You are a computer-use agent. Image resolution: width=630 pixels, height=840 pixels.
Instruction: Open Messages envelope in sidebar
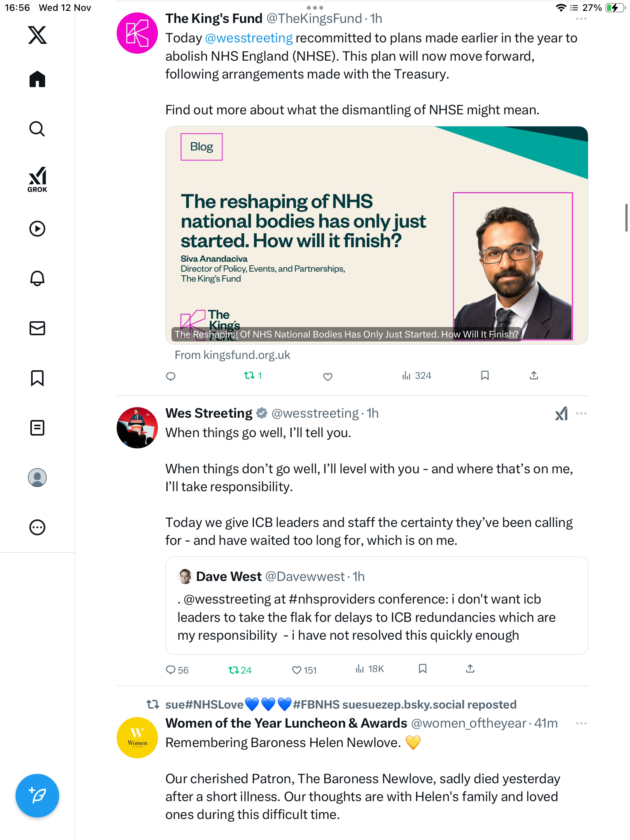[37, 328]
